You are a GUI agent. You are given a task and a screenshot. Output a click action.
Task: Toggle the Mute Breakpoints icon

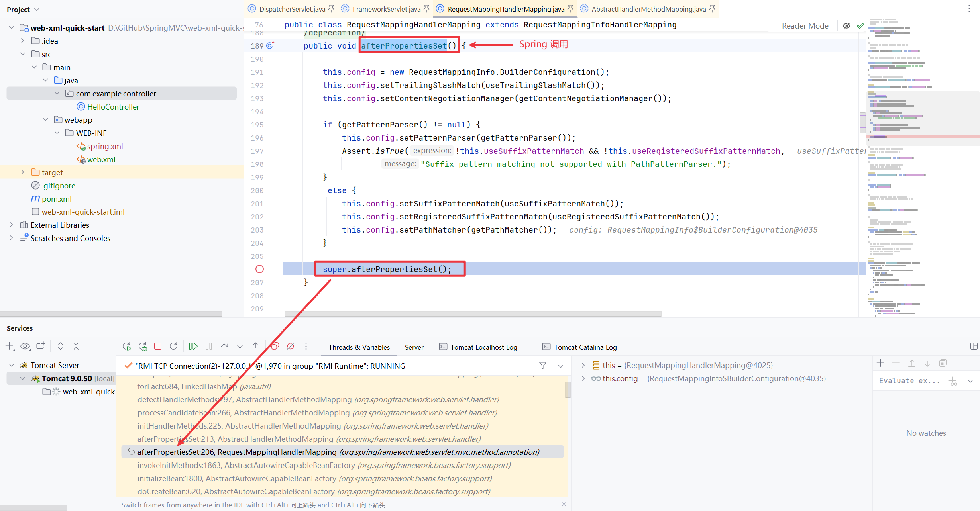pyautogui.click(x=291, y=347)
